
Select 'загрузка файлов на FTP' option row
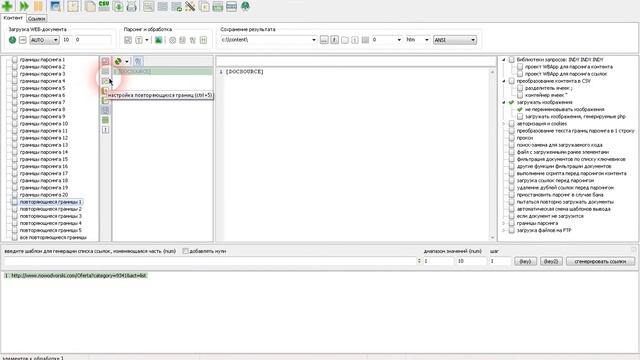tap(544, 231)
